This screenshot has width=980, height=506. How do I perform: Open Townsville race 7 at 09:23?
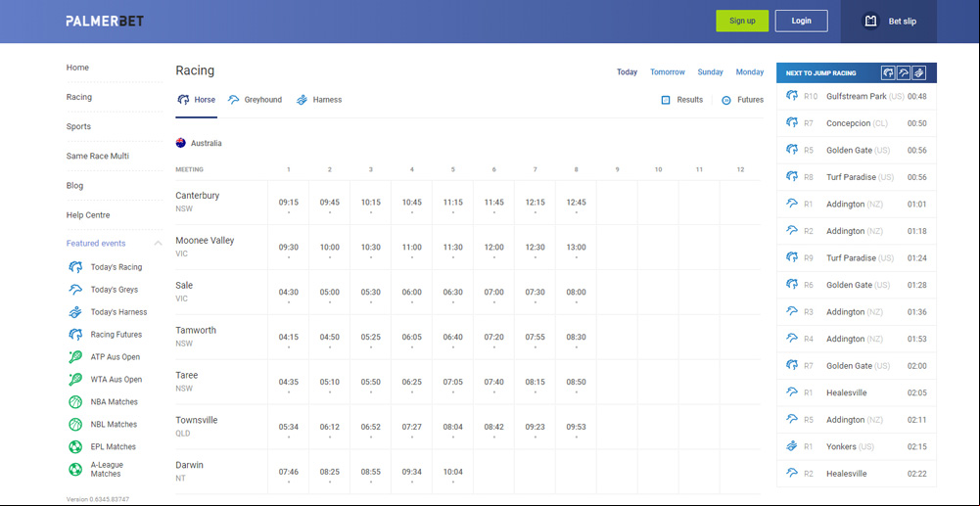(x=535, y=428)
